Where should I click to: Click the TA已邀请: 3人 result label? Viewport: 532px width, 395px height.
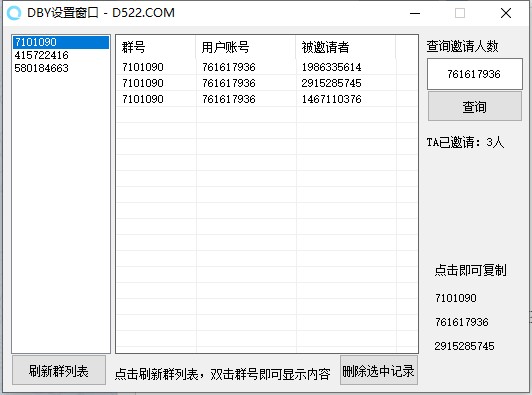pyautogui.click(x=465, y=142)
